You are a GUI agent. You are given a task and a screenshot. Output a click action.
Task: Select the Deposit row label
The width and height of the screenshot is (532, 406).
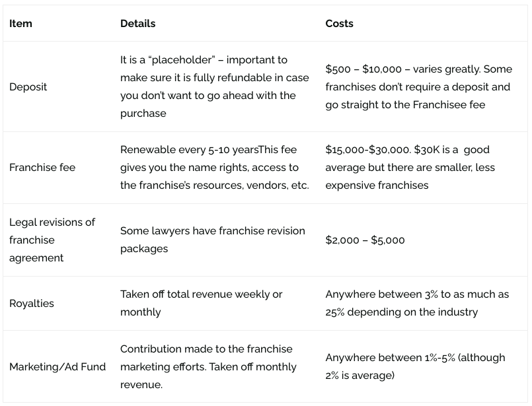(x=28, y=87)
